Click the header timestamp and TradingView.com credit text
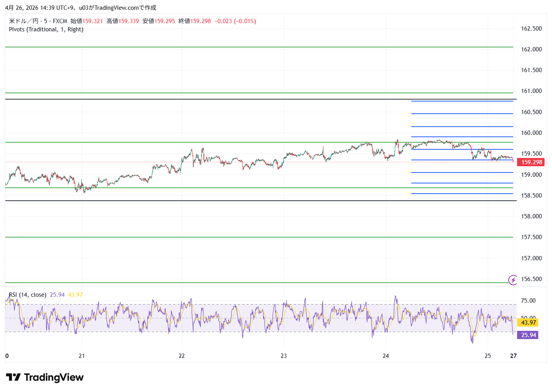Screen dimensions: 552x392 tap(80, 8)
